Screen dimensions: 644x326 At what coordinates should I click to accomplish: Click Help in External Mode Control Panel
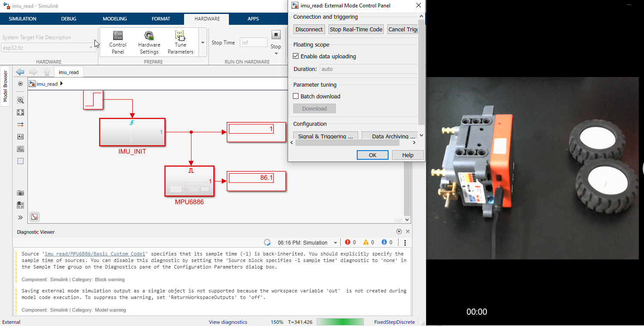408,155
